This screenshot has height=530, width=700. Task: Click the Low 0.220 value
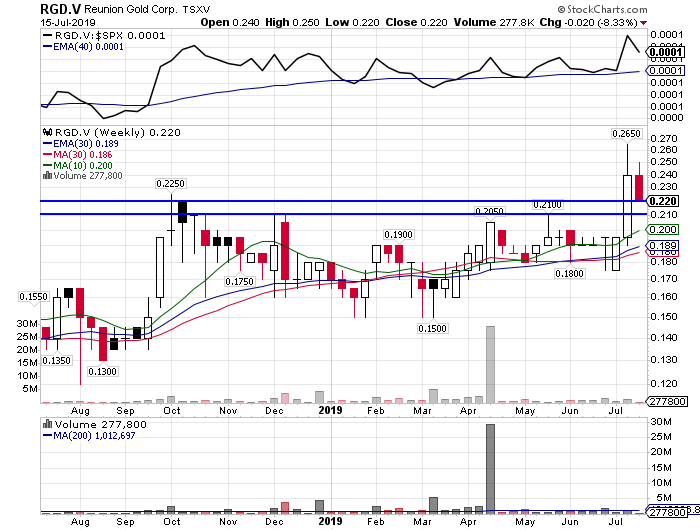pos(352,22)
